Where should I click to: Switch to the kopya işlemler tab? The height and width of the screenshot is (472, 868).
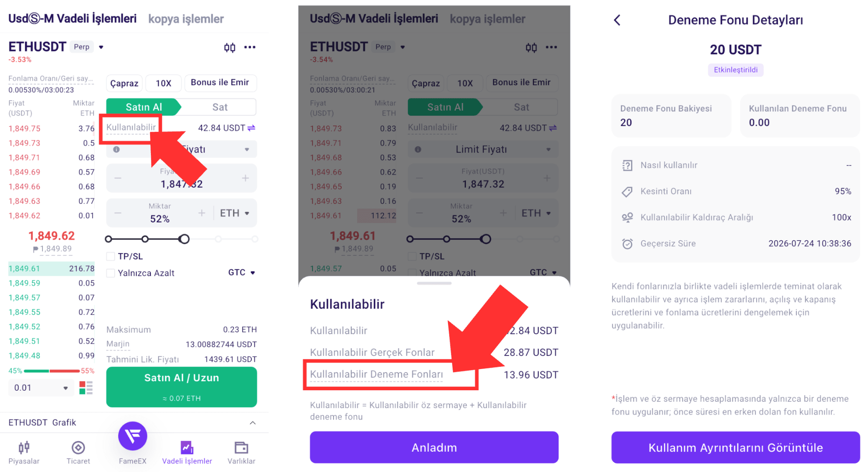[186, 19]
